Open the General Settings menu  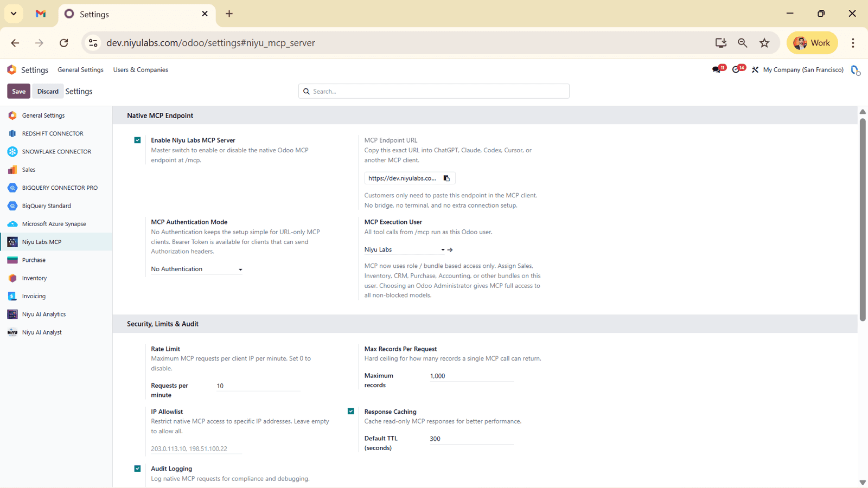(80, 70)
